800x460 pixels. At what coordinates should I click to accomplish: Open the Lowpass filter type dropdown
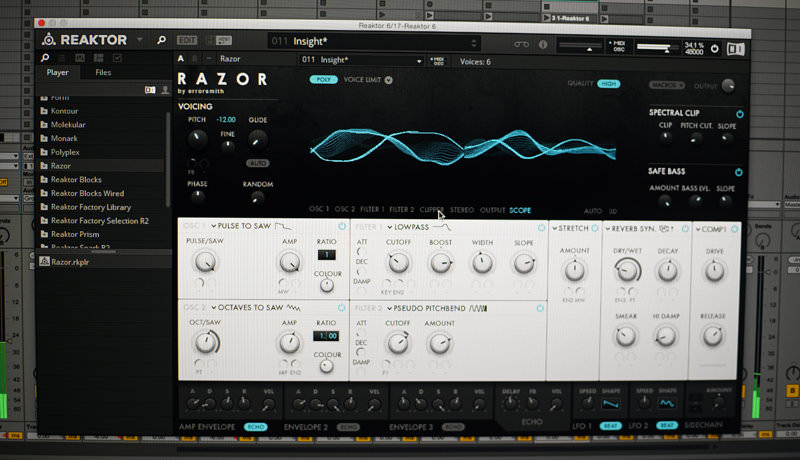click(x=390, y=227)
